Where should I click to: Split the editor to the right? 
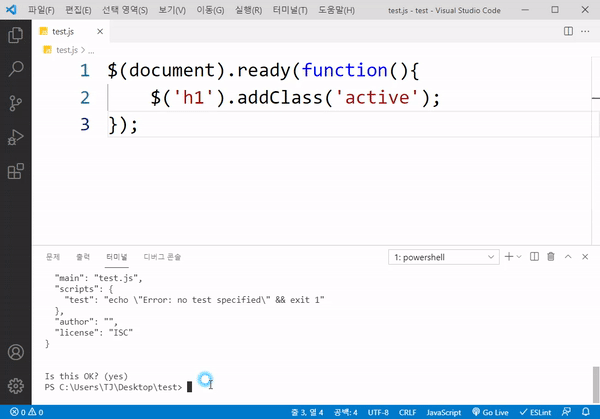tap(568, 31)
